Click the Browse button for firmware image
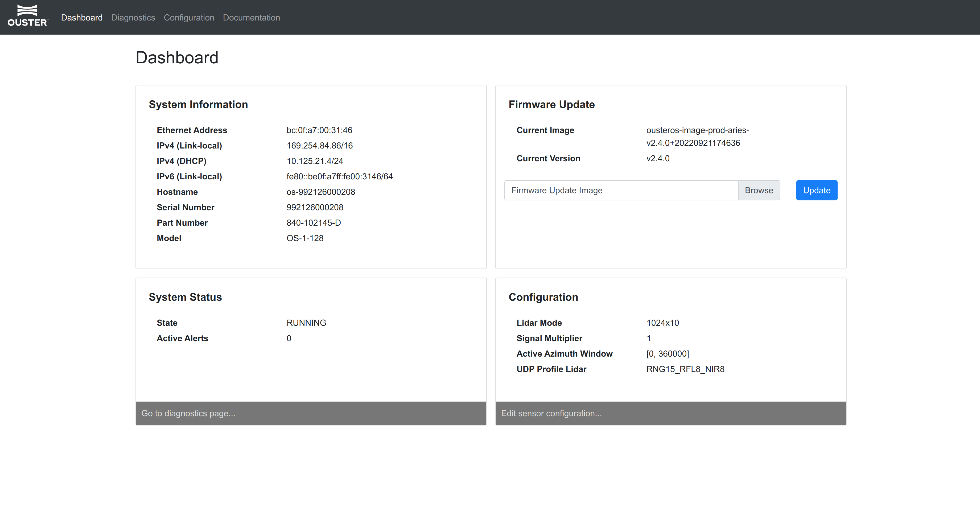980x520 pixels. pyautogui.click(x=759, y=190)
